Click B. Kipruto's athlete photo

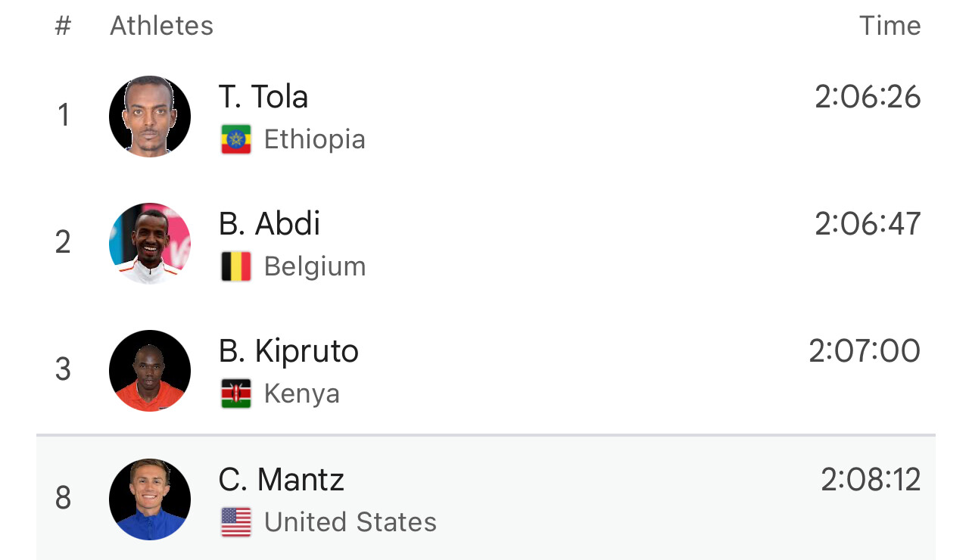(150, 370)
